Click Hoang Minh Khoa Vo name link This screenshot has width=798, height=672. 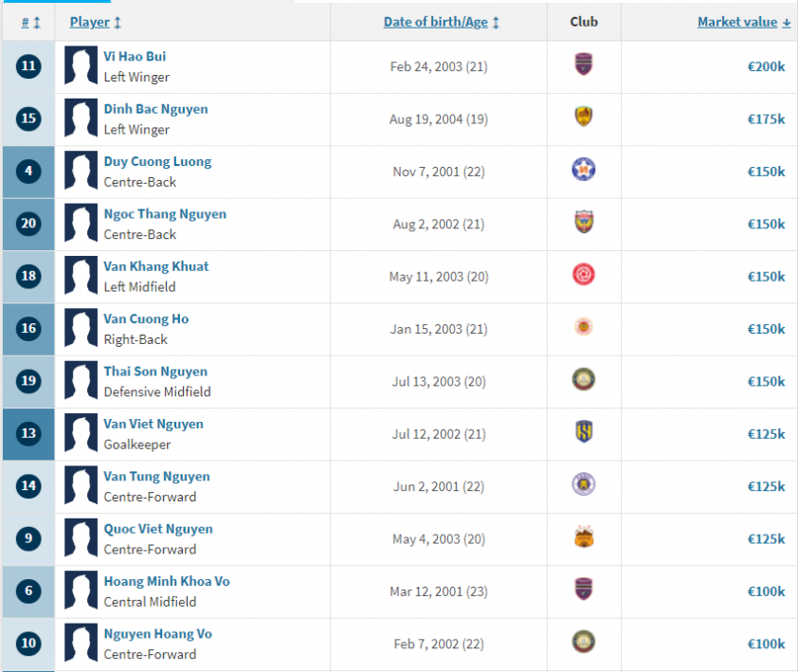coord(167,581)
